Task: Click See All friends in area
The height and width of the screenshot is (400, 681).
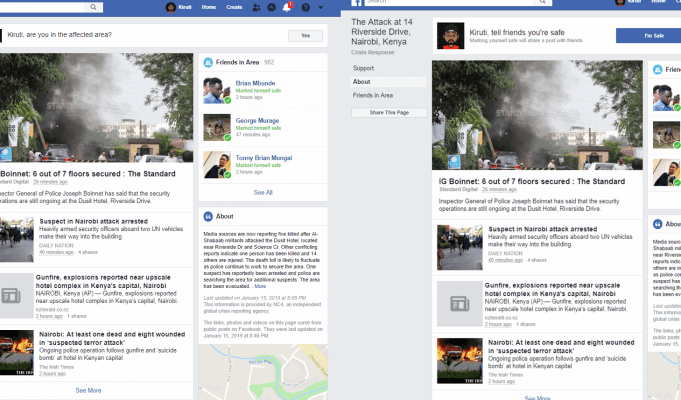Action: [x=263, y=192]
